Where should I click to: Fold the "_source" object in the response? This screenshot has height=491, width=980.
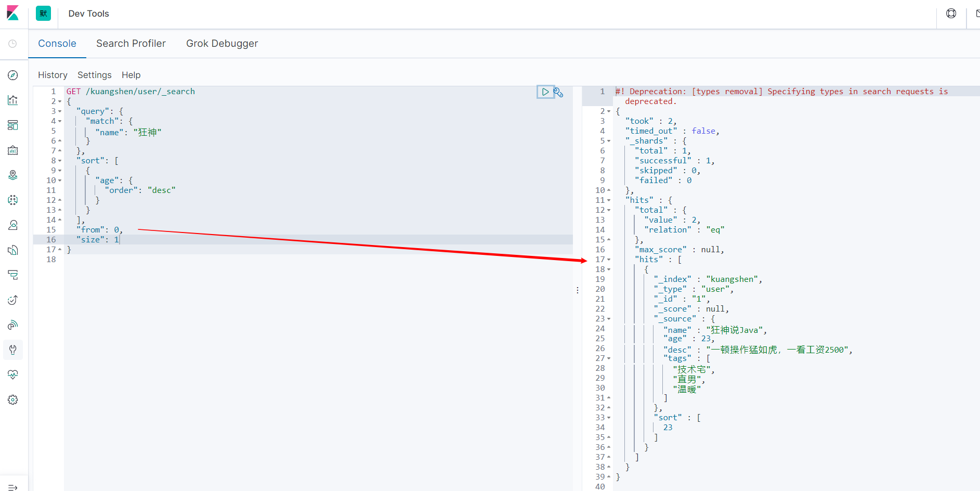609,319
